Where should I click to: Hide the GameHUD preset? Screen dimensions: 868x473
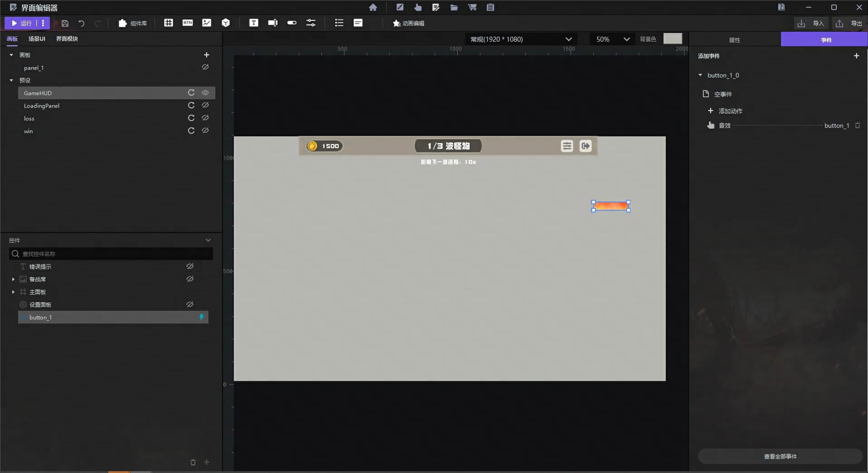pos(205,93)
